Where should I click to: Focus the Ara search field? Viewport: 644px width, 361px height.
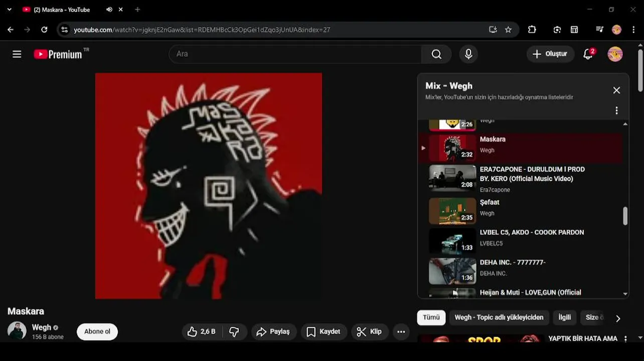[296, 54]
